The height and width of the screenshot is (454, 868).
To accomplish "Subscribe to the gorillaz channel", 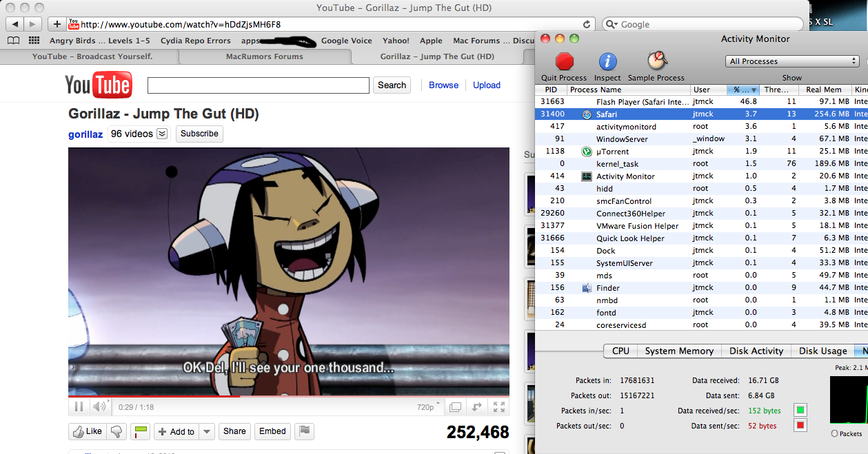I will [199, 134].
